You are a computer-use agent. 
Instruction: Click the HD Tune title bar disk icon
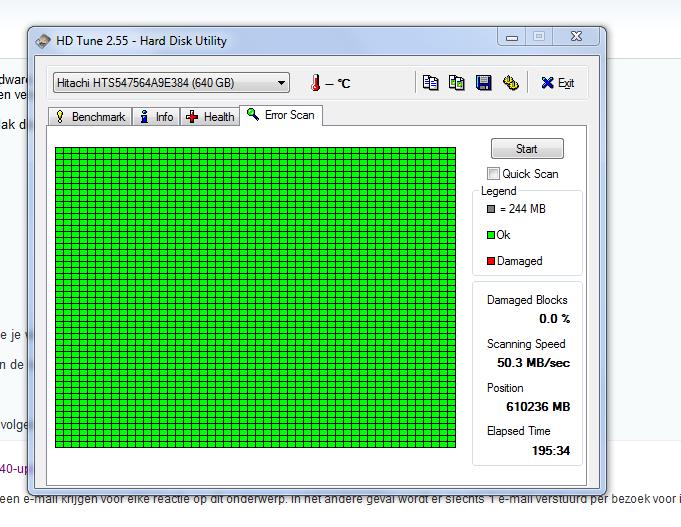pyautogui.click(x=43, y=41)
